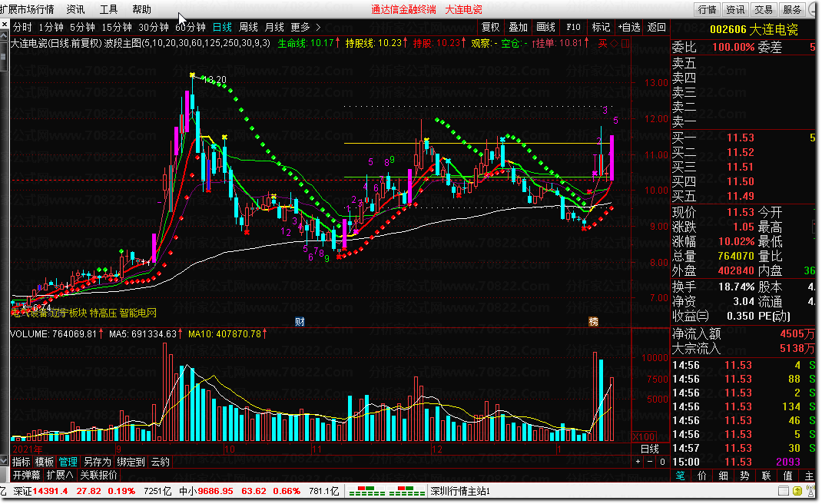
Task: Click the 标记 mark button
Action: [601, 27]
